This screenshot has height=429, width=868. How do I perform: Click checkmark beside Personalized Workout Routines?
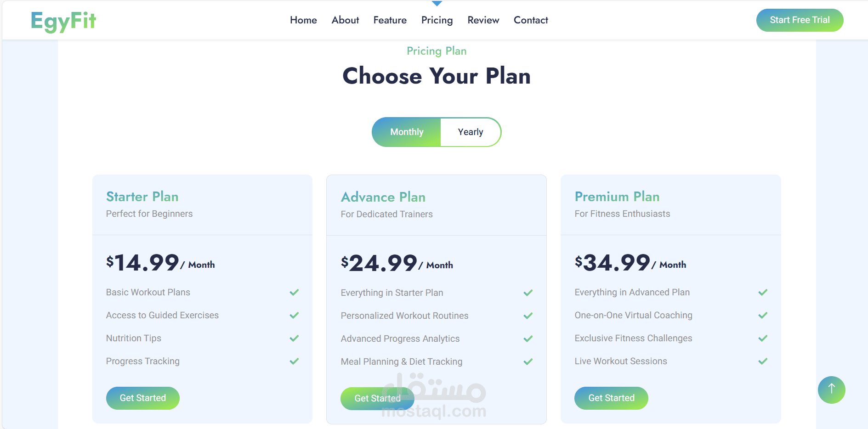click(528, 316)
